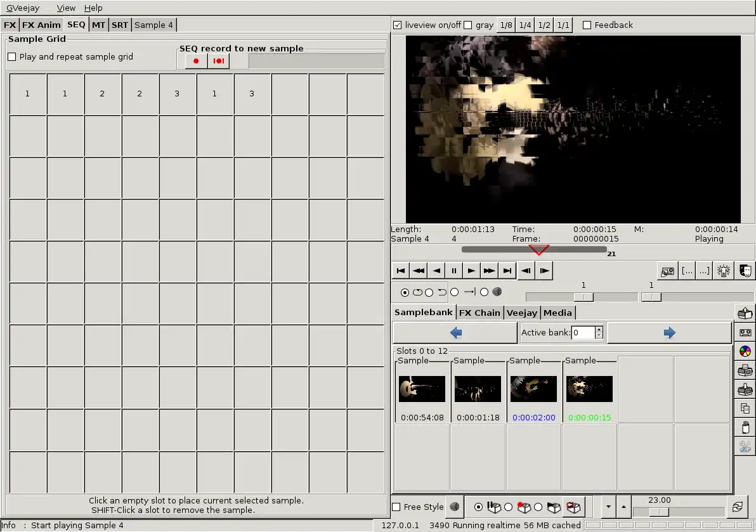This screenshot has height=532, width=756.
Task: Click the box with paper icon
Action: 745,370
